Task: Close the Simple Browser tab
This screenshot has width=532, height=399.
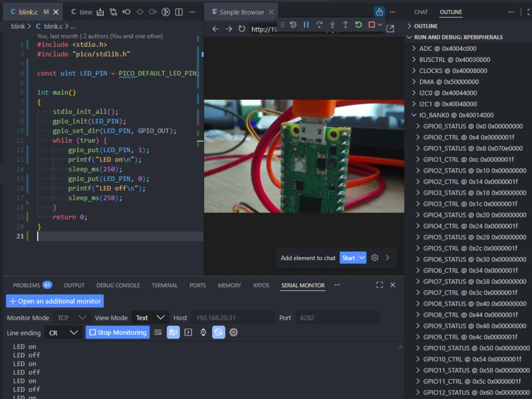Action: 271,12
